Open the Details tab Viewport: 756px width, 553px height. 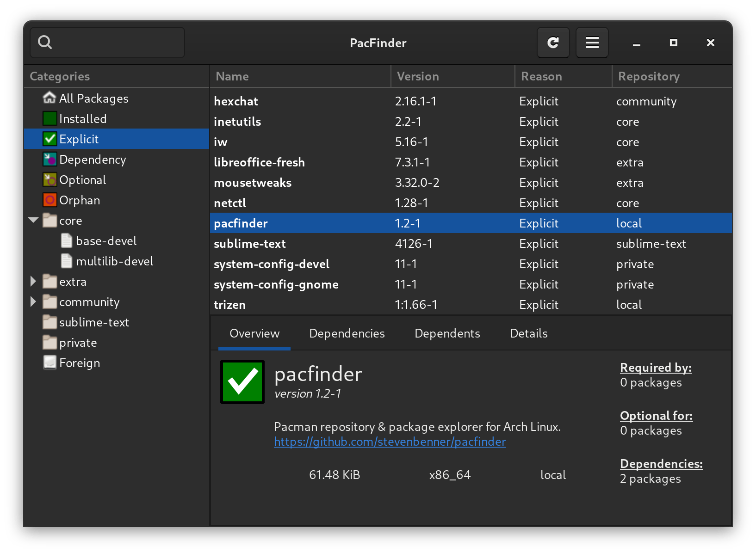528,333
